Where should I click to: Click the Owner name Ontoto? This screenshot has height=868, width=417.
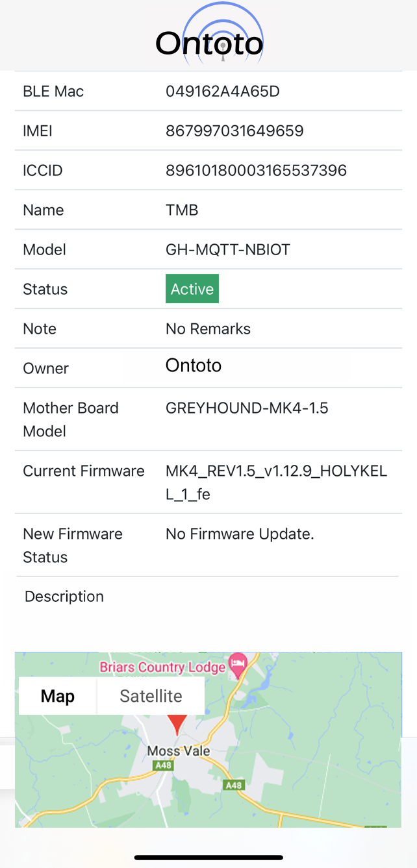tap(193, 365)
